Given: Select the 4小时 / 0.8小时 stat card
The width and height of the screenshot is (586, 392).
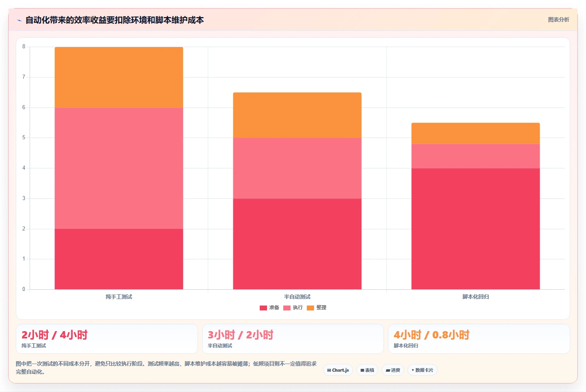Looking at the screenshot, I should pyautogui.click(x=479, y=339).
